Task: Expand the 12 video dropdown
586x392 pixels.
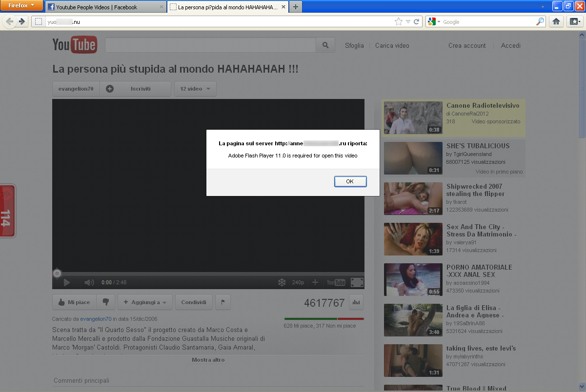Action: 195,89
